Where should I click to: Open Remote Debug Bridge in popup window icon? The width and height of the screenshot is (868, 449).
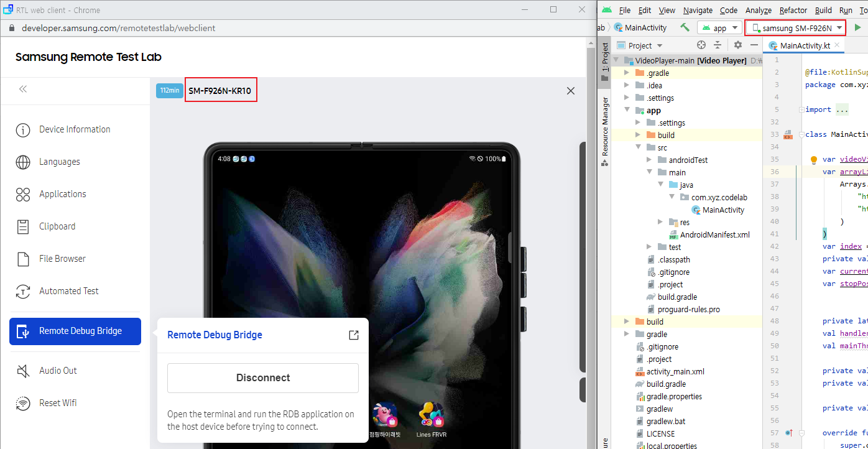353,335
